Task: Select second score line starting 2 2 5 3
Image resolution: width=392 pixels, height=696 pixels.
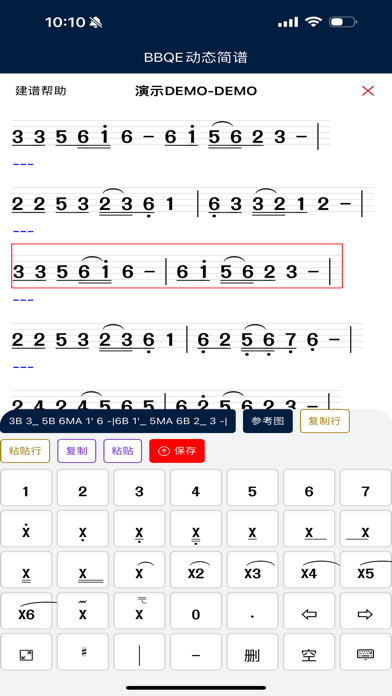Action: [192, 202]
